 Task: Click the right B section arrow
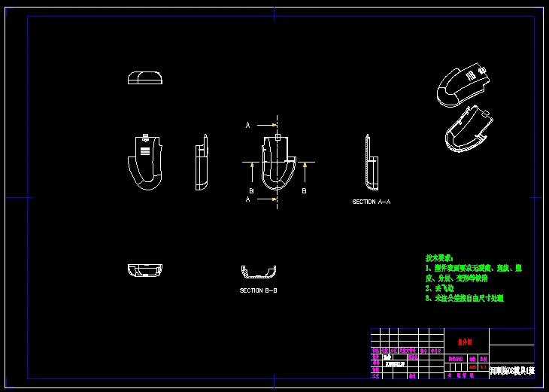(305, 172)
